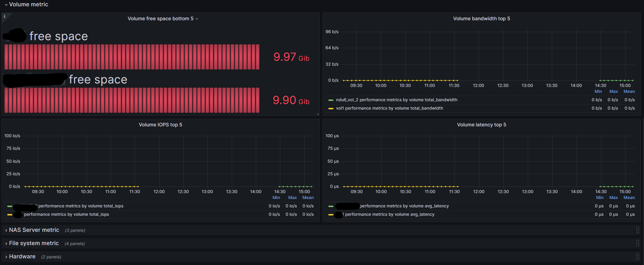
Task: Click the Volume latency top 5 title
Action: 481,125
